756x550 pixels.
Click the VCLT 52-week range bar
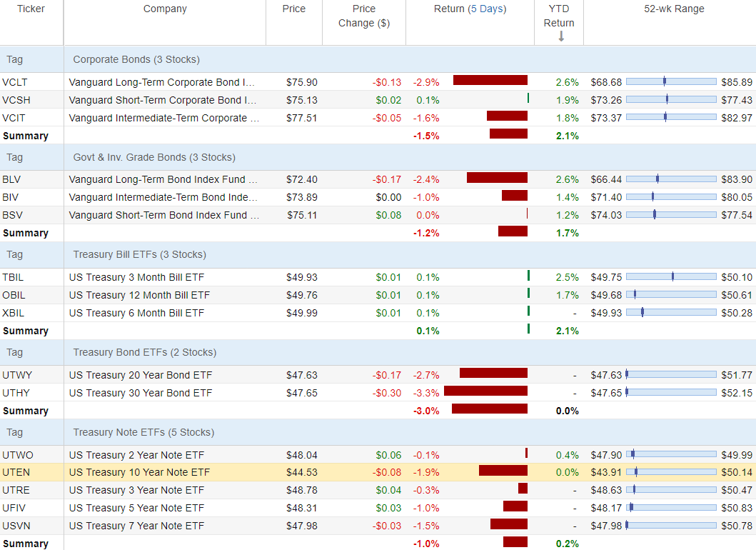pyautogui.click(x=671, y=81)
